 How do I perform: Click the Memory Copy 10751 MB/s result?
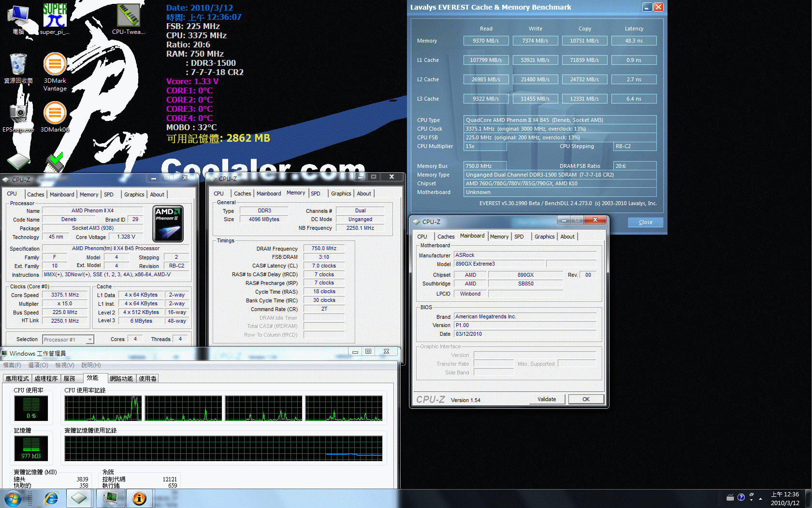(584, 41)
